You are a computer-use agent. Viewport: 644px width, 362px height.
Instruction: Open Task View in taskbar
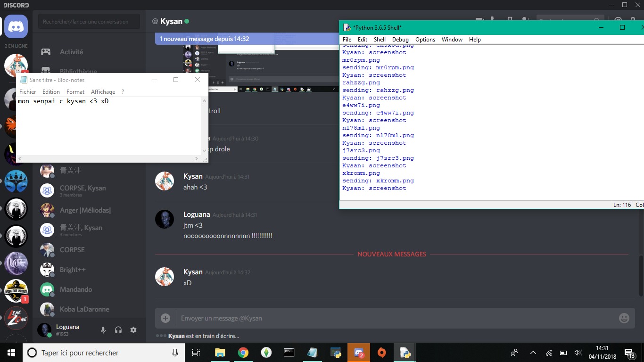pos(196,353)
